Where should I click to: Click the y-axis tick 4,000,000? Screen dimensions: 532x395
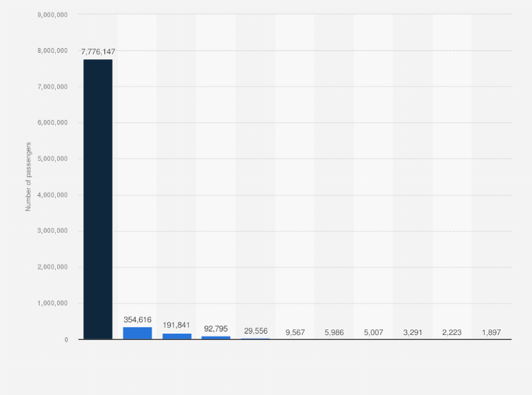53,195
